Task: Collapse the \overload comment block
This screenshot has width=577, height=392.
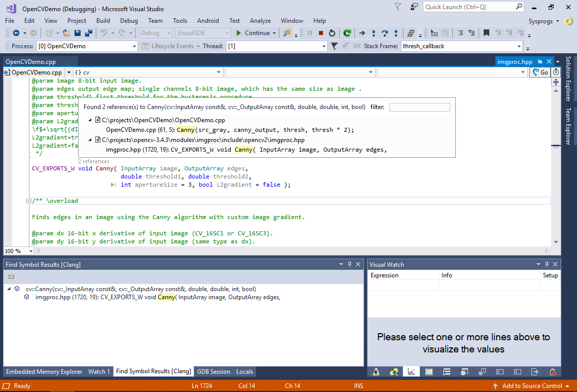Action: [x=28, y=201]
